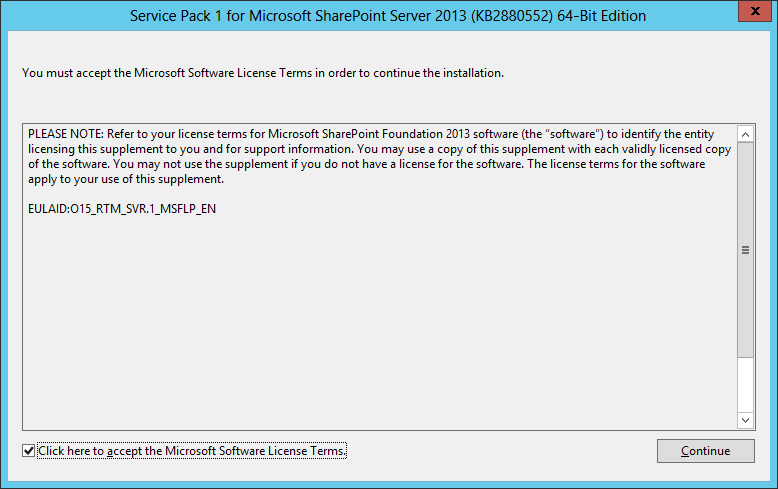Viewport: 778px width, 489px height.
Task: Uncheck the accept License Terms checkbox
Action: point(28,451)
